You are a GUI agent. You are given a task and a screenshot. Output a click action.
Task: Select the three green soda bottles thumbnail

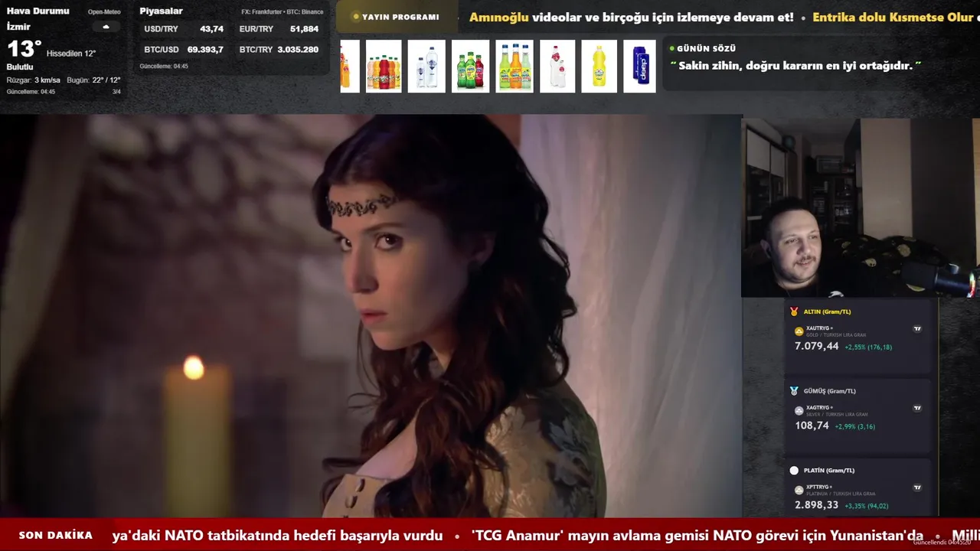470,67
